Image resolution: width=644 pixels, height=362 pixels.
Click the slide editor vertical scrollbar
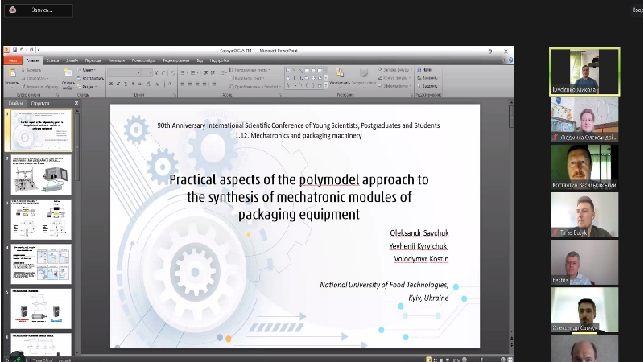[x=510, y=225]
